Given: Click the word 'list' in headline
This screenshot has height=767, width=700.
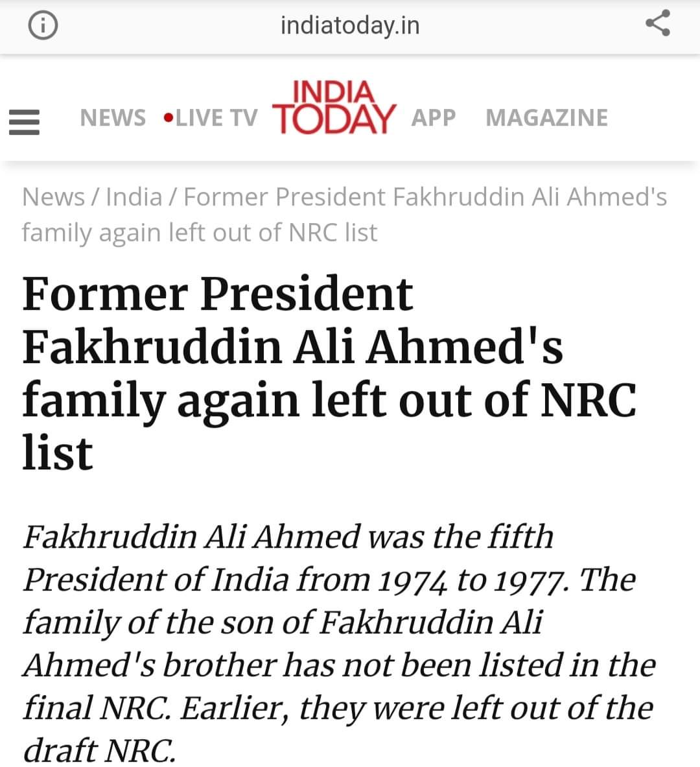Looking at the screenshot, I should click(57, 453).
